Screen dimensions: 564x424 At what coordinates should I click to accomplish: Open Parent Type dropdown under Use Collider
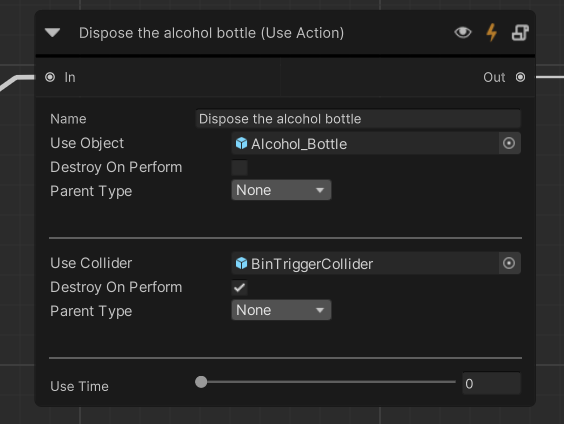(x=281, y=310)
